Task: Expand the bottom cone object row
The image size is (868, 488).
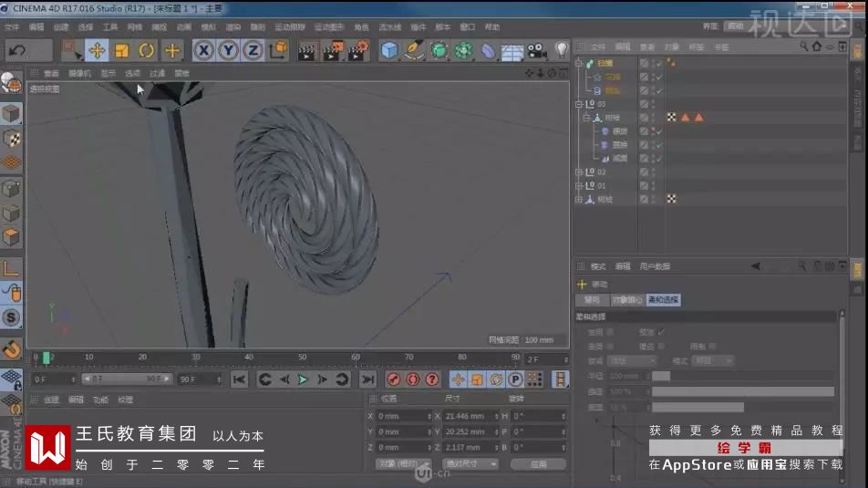Action: (x=579, y=199)
